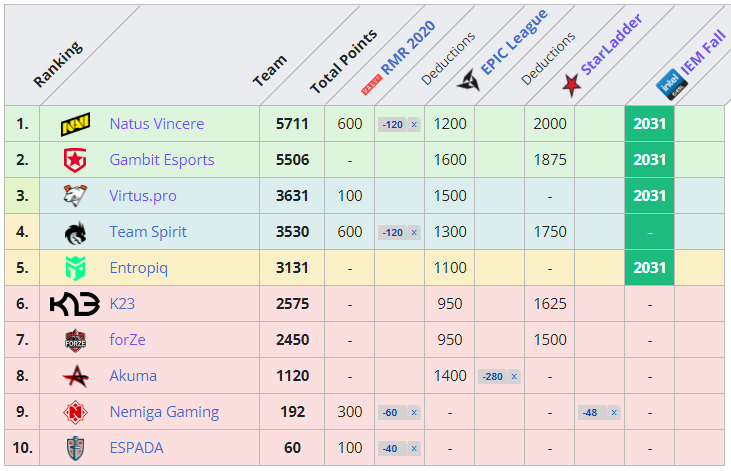Click Entropiq total points 3131

(x=292, y=268)
